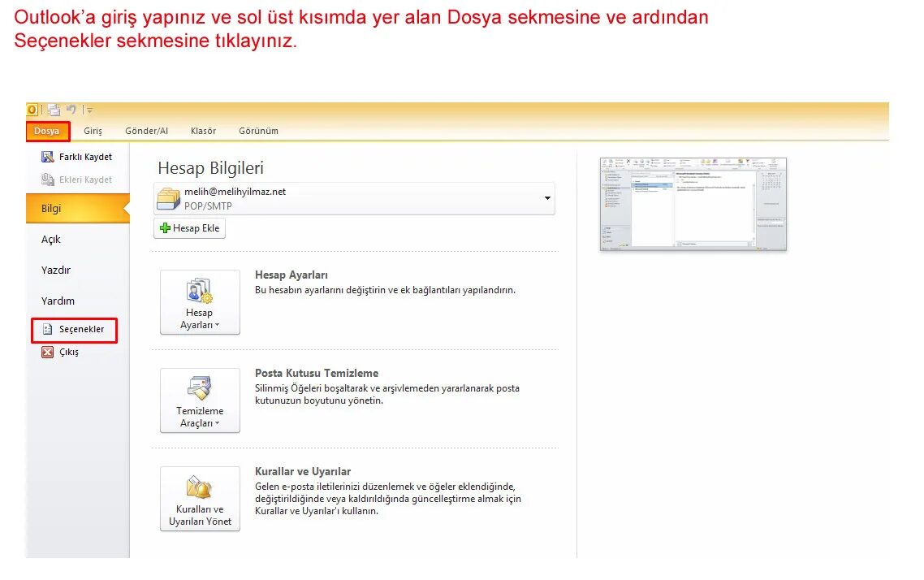Click the Ekleri Kaydet attachments icon
The height and width of the screenshot is (580, 924).
click(x=48, y=180)
